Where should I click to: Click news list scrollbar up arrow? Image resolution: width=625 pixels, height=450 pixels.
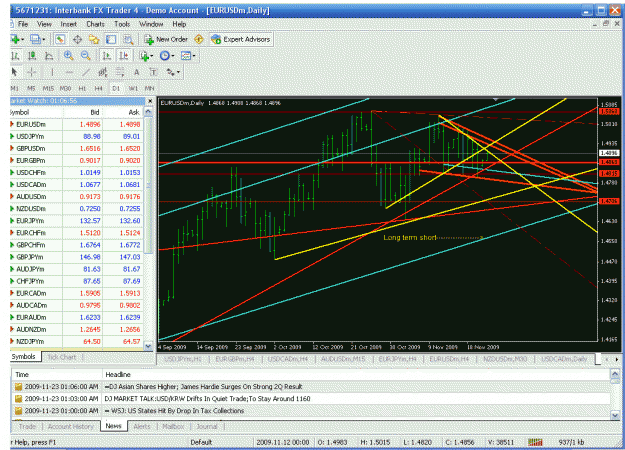pyautogui.click(x=615, y=374)
